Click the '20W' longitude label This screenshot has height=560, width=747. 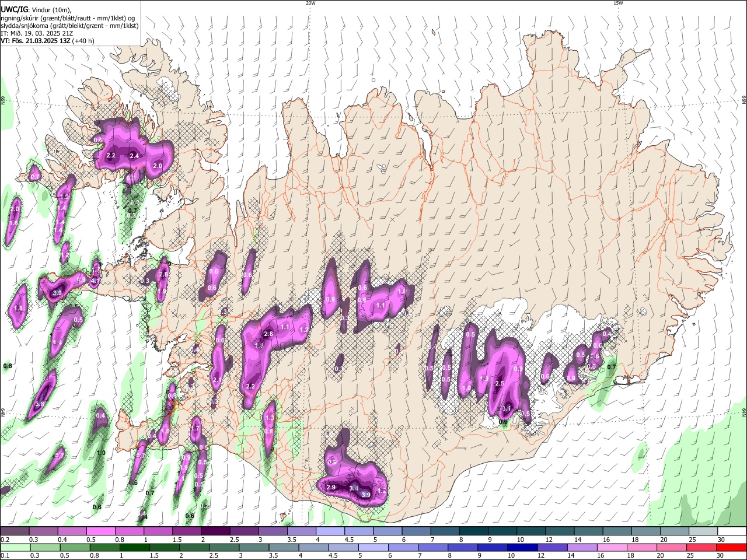(x=310, y=3)
